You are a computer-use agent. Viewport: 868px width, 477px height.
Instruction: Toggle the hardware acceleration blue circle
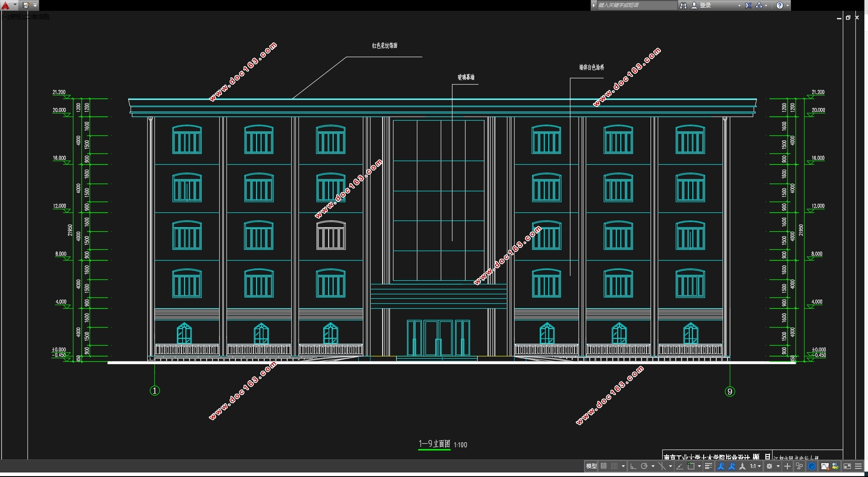[812, 466]
